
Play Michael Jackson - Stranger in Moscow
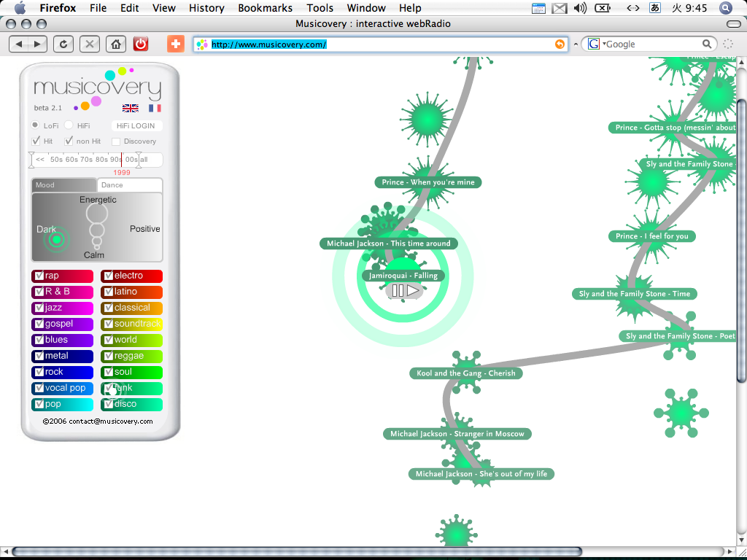pos(457,433)
